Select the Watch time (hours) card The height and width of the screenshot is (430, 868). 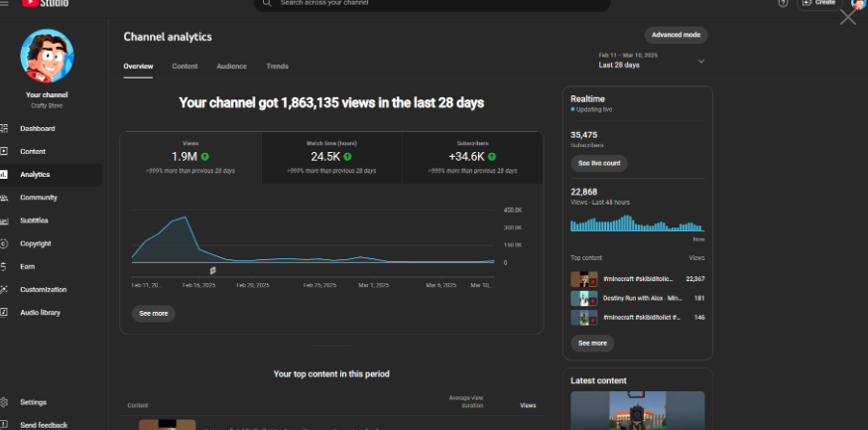click(x=331, y=158)
